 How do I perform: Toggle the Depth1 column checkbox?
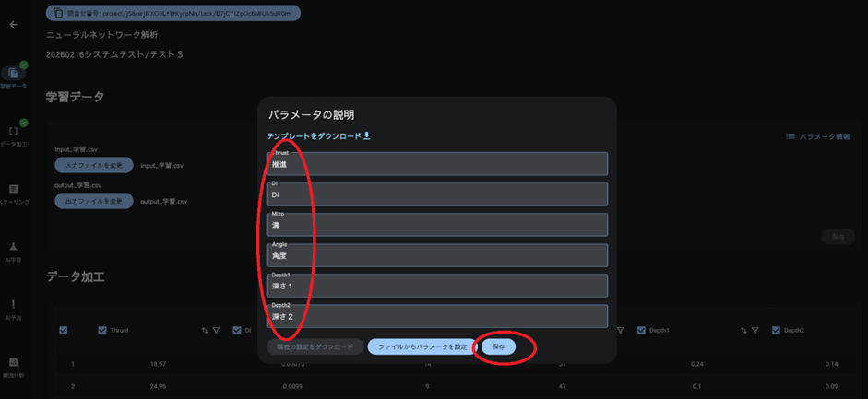click(x=641, y=331)
